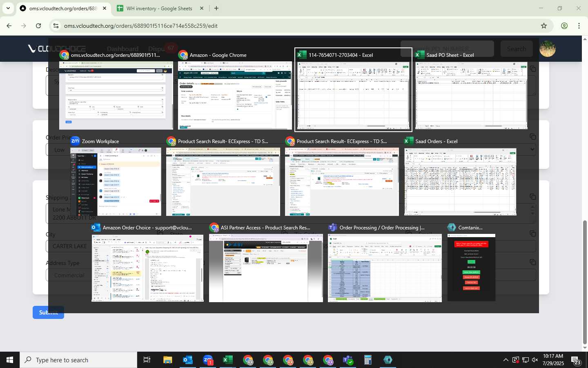Select the oms.vcloudtech.org orders tab

coord(63,8)
